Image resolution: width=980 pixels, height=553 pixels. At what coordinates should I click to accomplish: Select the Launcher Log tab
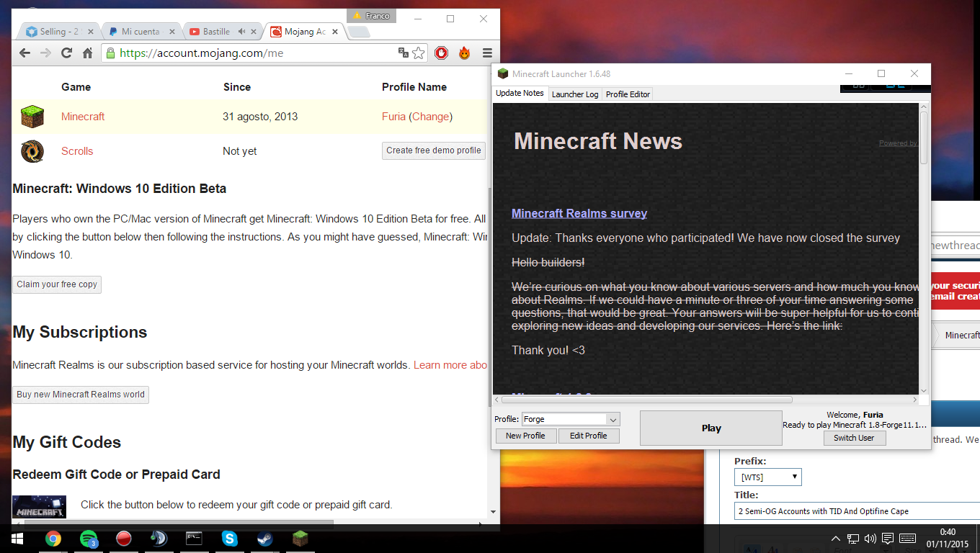click(x=574, y=94)
